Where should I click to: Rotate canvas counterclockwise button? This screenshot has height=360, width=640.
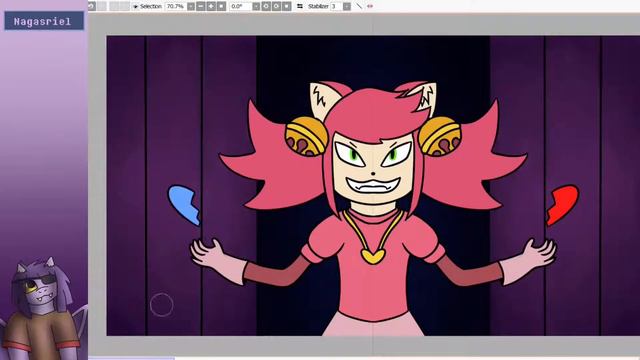pyautogui.click(x=266, y=7)
